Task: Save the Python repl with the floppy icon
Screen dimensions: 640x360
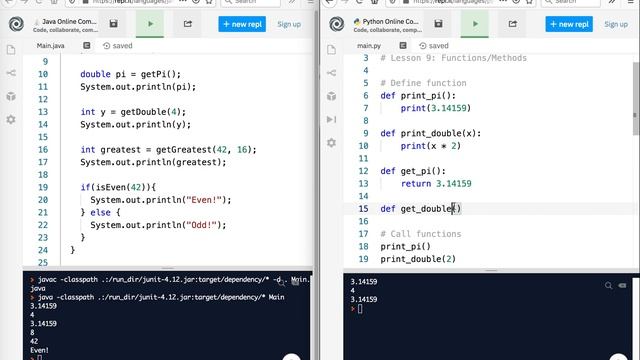Action: (438, 24)
